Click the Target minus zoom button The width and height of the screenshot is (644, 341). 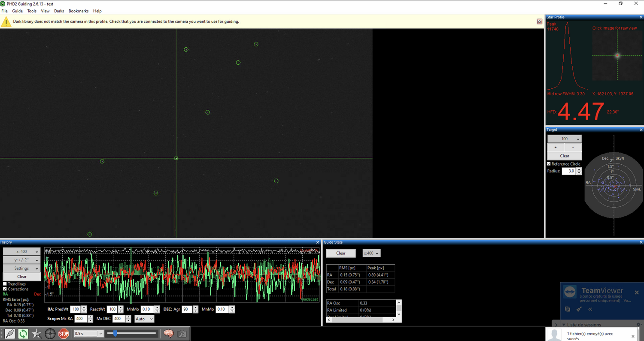tap(573, 147)
